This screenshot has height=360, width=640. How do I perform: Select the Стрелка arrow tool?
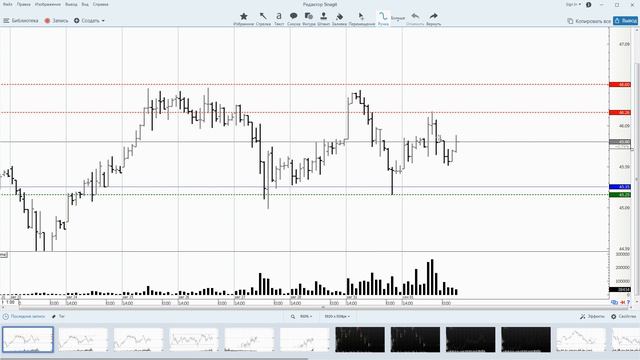pos(263,19)
